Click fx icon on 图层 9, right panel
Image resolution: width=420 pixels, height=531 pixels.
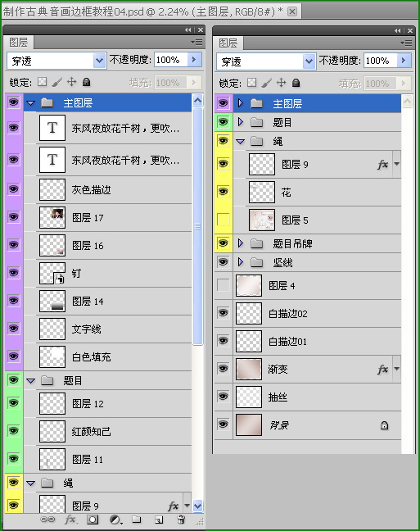tap(382, 164)
